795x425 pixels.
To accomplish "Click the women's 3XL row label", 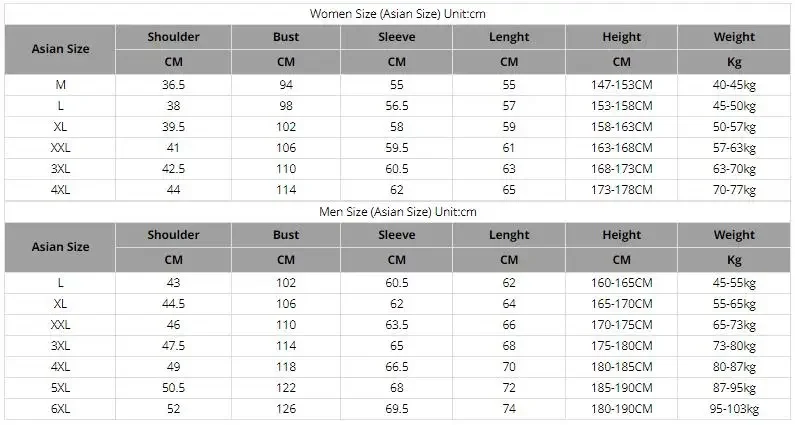I will [x=60, y=169].
